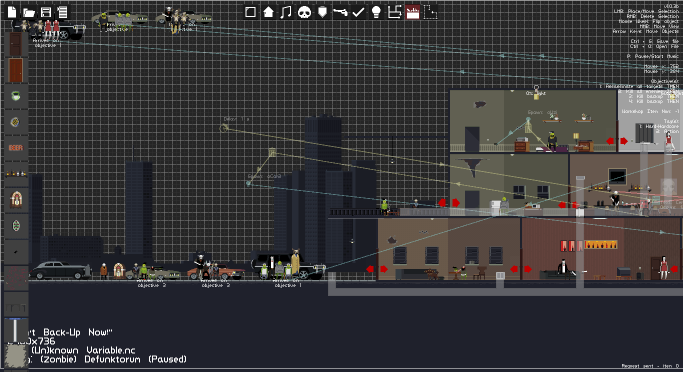Open objectives with the checkmark icon

click(358, 12)
